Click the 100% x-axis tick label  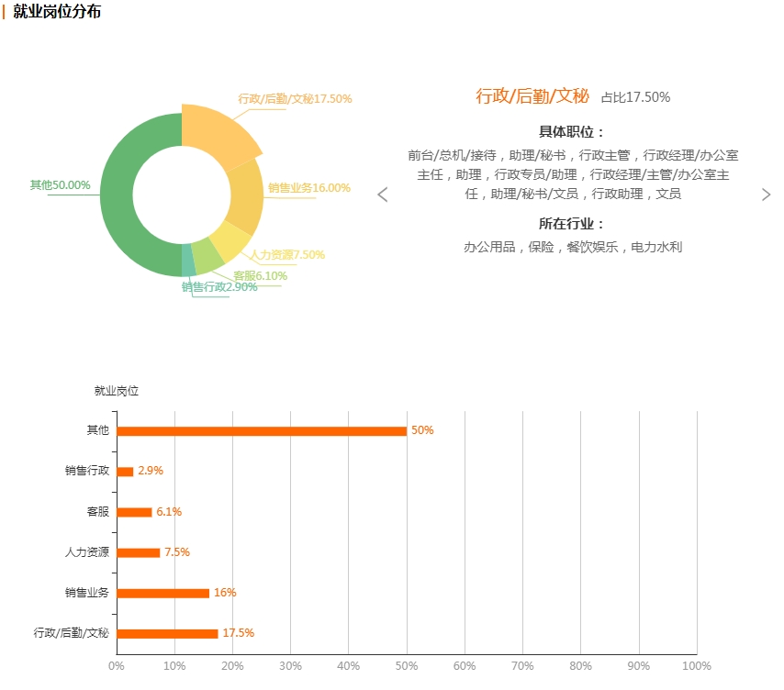tap(697, 666)
